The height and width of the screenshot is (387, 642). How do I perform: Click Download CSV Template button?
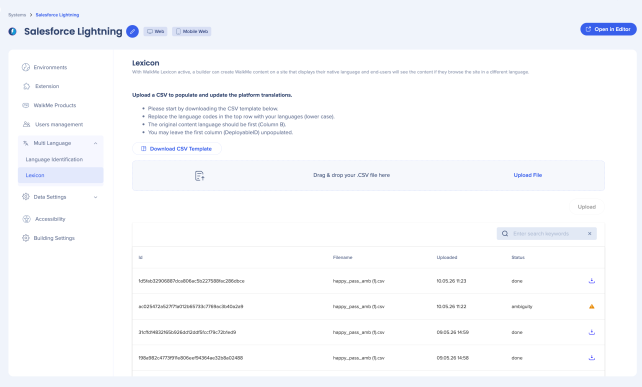[177, 149]
